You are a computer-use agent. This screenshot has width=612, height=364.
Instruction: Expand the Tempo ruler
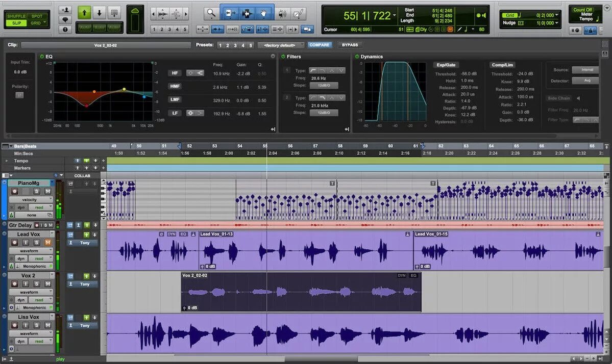tap(6, 161)
